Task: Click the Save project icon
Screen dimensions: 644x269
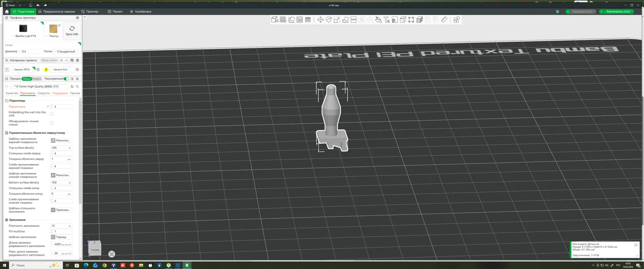Action: (30, 5)
